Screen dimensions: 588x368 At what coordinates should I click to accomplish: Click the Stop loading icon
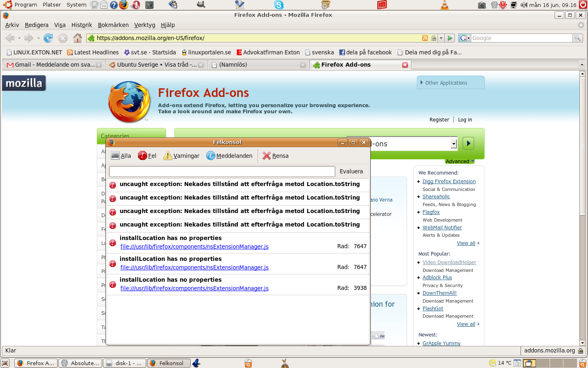tap(62, 38)
